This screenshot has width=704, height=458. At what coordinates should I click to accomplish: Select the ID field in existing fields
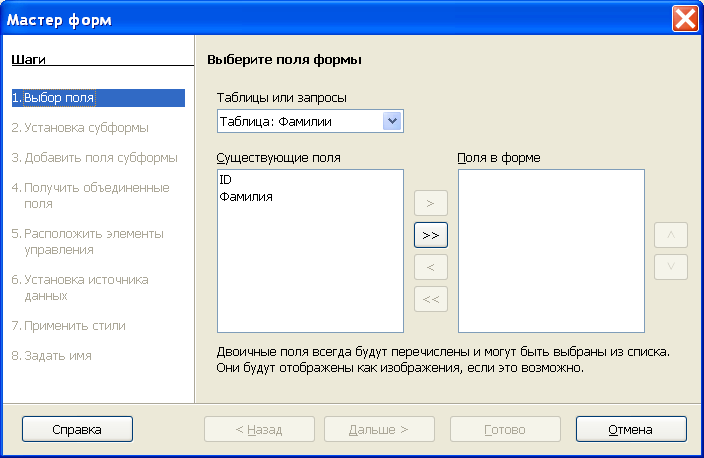click(225, 180)
